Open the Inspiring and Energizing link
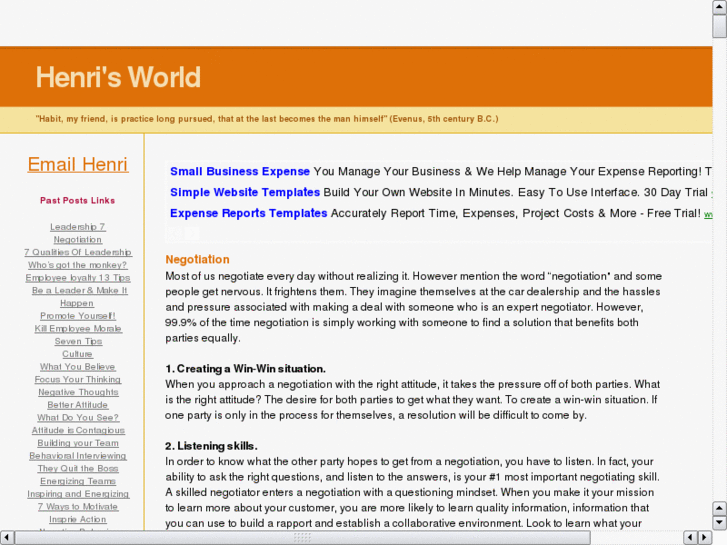 click(78, 494)
